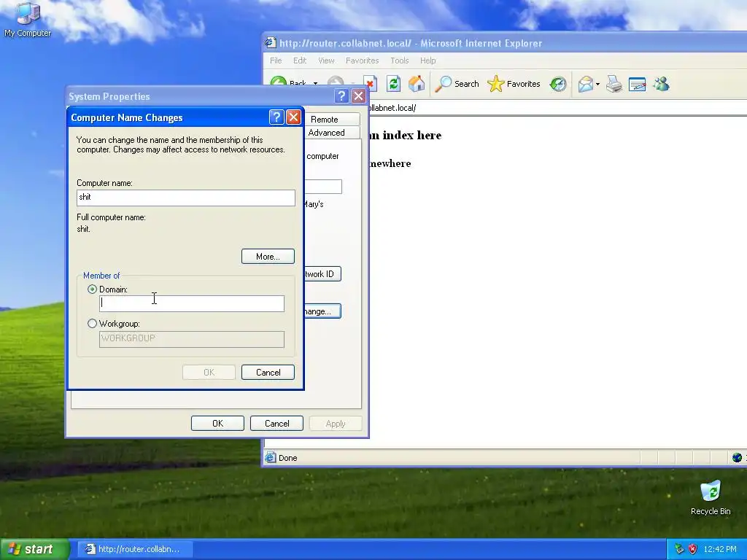Open the Start menu
The image size is (747, 560).
pyautogui.click(x=34, y=549)
